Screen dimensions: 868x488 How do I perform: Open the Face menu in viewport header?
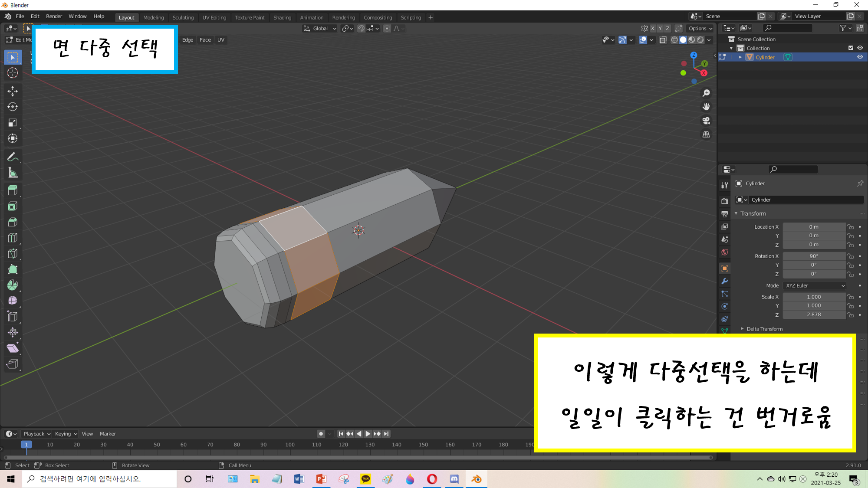[x=205, y=40]
